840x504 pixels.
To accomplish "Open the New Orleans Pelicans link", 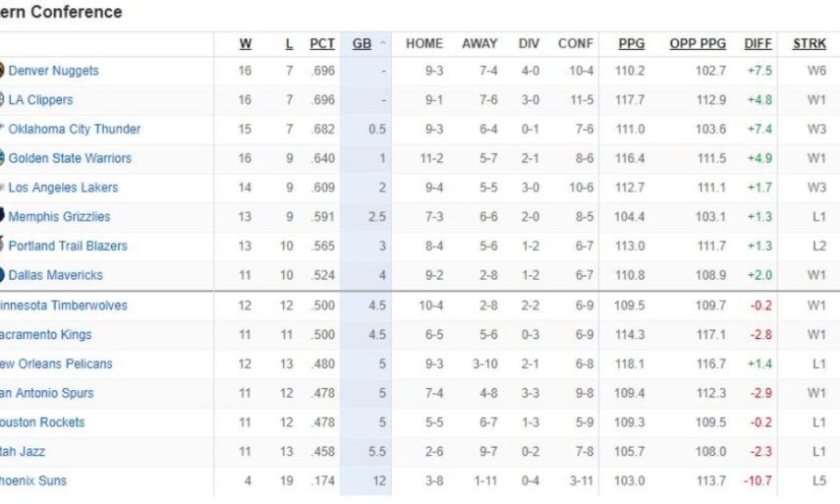I will point(56,364).
